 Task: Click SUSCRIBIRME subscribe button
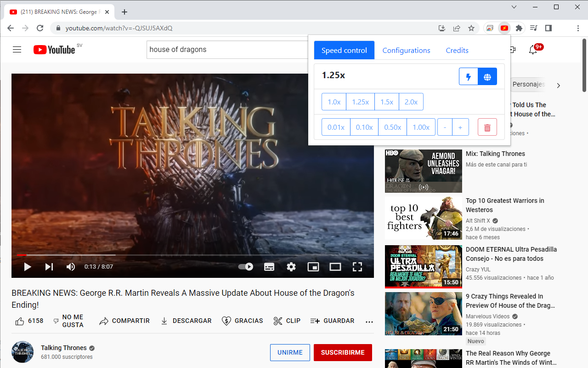click(x=343, y=353)
